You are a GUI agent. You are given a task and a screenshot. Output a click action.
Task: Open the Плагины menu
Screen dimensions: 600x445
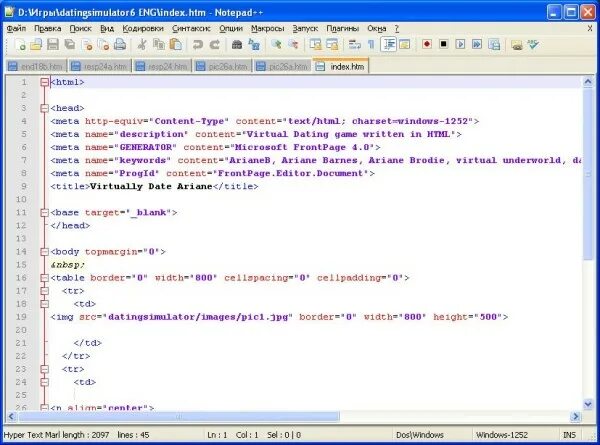(342, 28)
